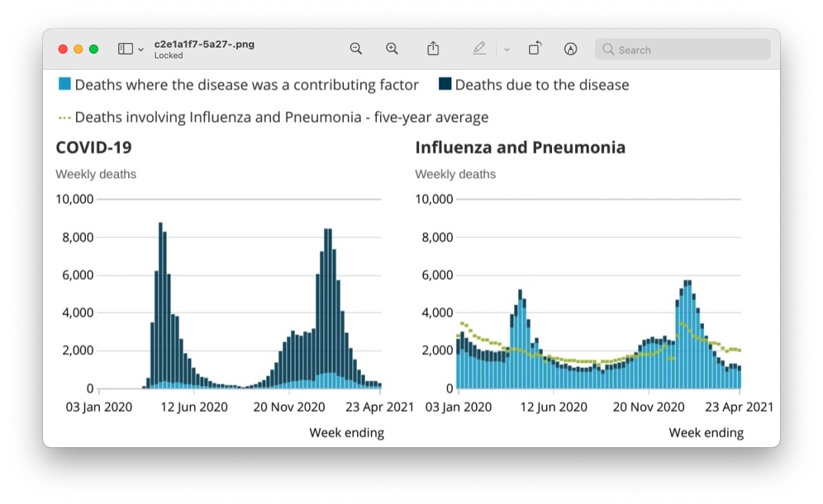823x504 pixels.
Task: Click the dark navy 'Deaths due to the disease' swatch
Action: point(445,84)
